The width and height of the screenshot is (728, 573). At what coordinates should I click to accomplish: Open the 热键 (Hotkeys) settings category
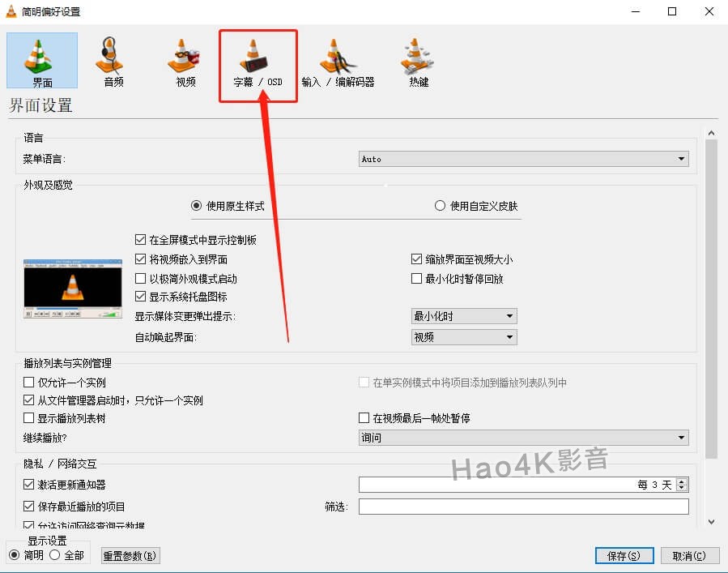pos(418,62)
